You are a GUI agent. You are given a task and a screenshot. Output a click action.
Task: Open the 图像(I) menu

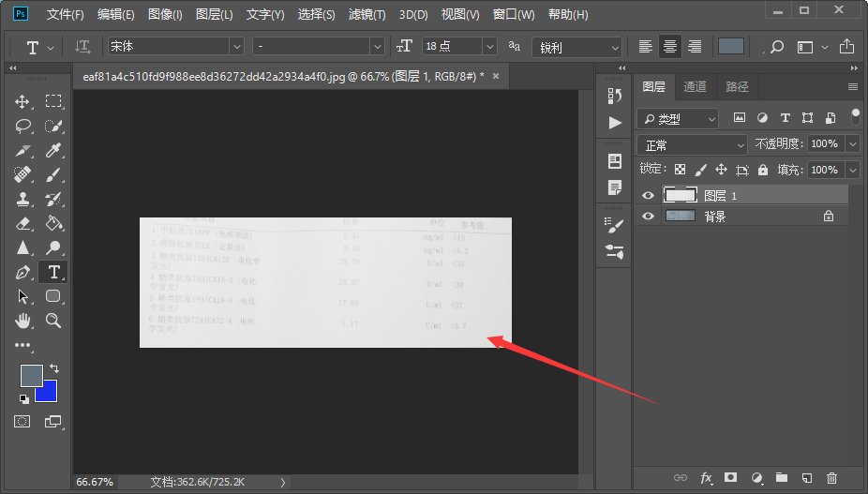click(x=165, y=14)
